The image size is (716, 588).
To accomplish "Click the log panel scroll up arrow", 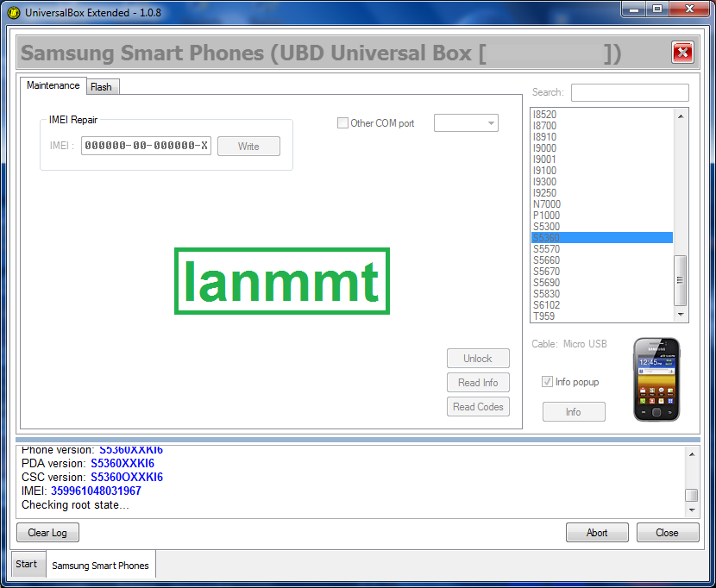I will [x=692, y=454].
